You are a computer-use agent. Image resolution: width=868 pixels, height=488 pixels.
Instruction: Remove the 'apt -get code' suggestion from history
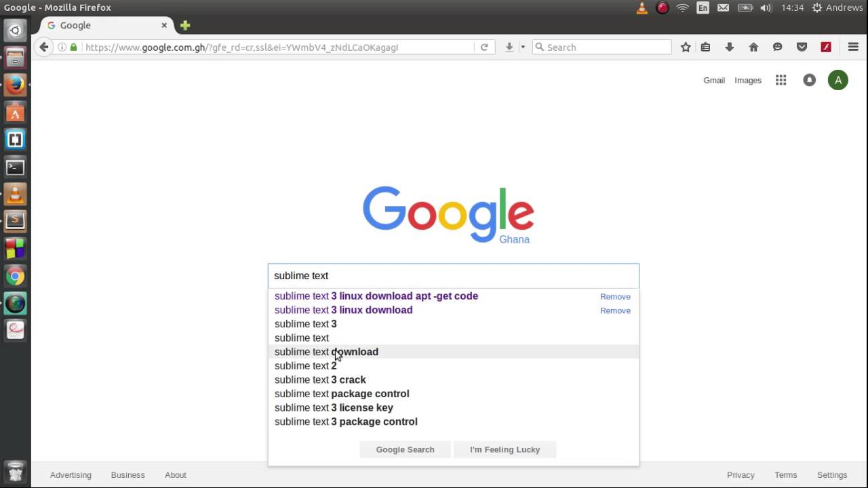click(615, 297)
